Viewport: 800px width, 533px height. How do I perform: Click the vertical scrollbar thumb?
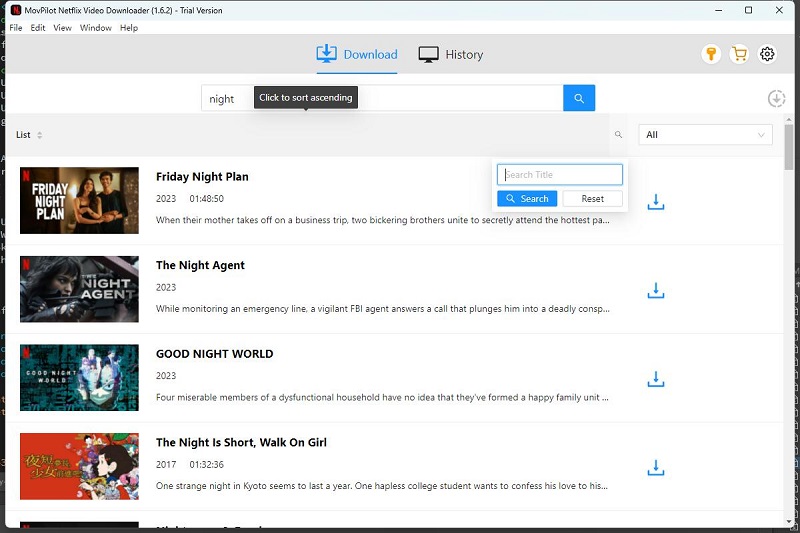click(789, 147)
